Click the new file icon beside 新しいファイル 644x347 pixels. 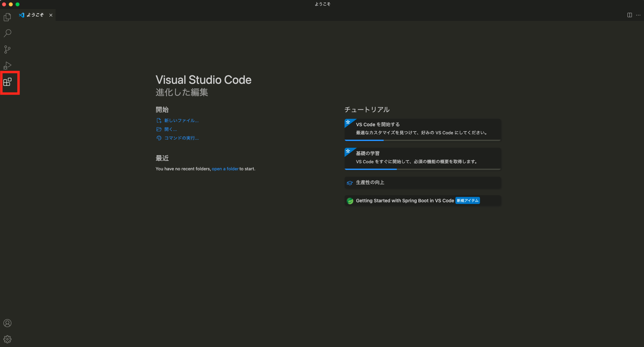pos(159,120)
